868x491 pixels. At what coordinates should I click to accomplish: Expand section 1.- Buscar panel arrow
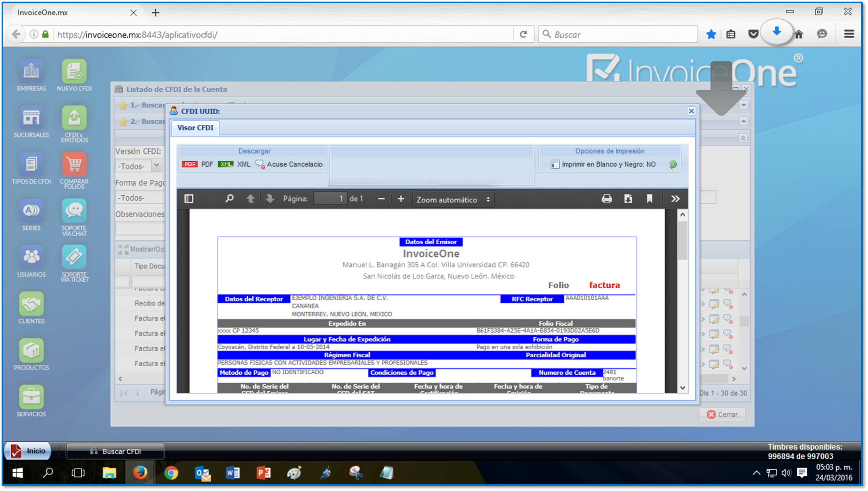coord(744,105)
